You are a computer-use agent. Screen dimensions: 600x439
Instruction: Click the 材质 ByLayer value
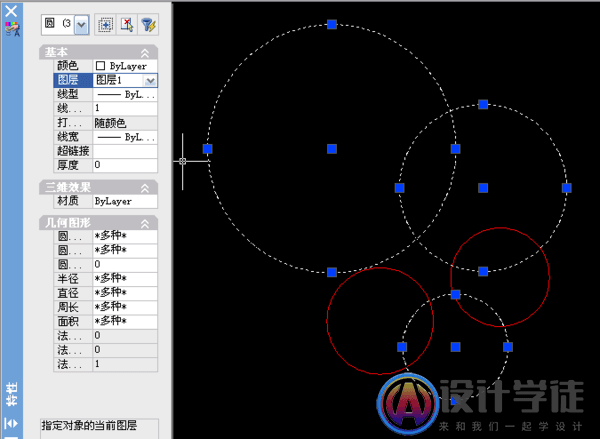point(125,201)
